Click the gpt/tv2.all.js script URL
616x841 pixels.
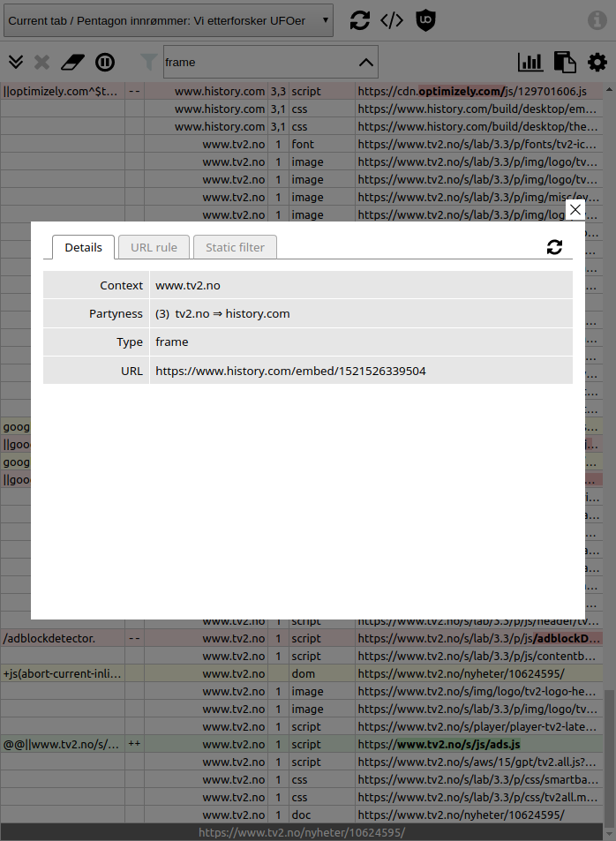[478, 762]
